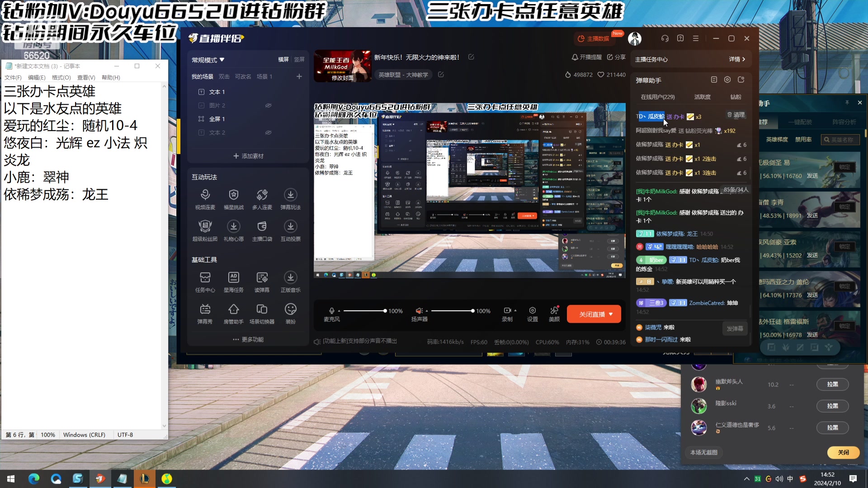Toggle 锁定 for 无极剑圣 易
868x488 pixels.
click(845, 167)
